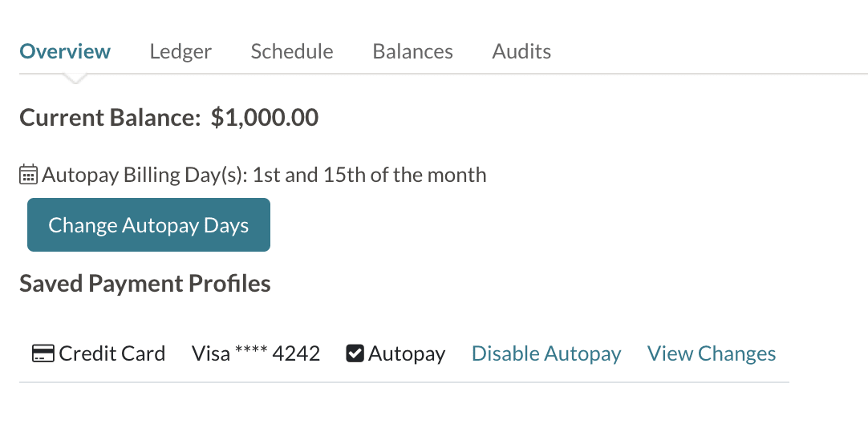Click the Disable Autopay link
This screenshot has height=436, width=868.
pyautogui.click(x=546, y=353)
